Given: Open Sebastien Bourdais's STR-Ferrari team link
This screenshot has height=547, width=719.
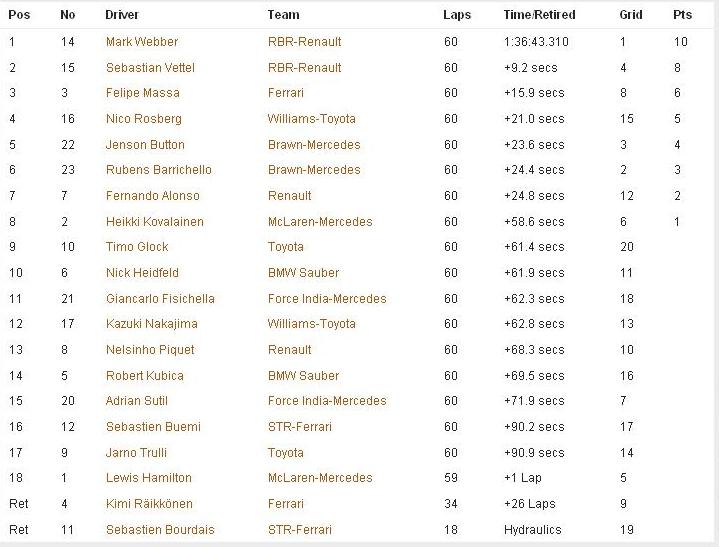Looking at the screenshot, I should (300, 530).
